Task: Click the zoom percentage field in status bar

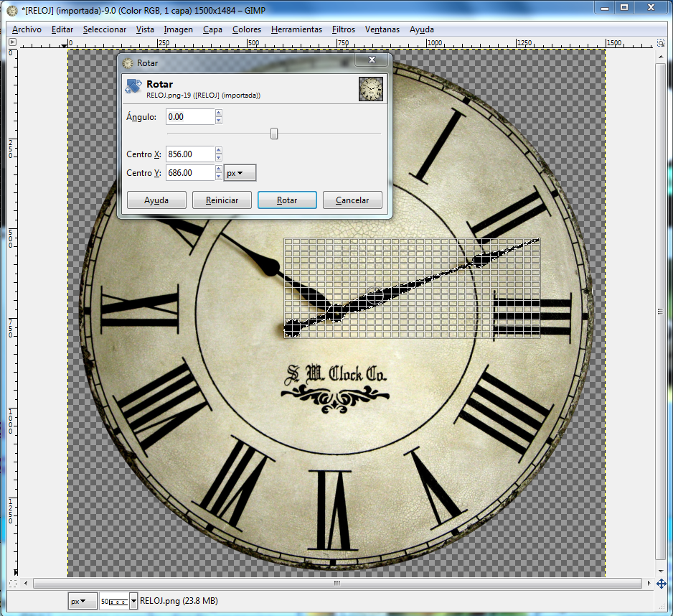Action: (x=114, y=601)
